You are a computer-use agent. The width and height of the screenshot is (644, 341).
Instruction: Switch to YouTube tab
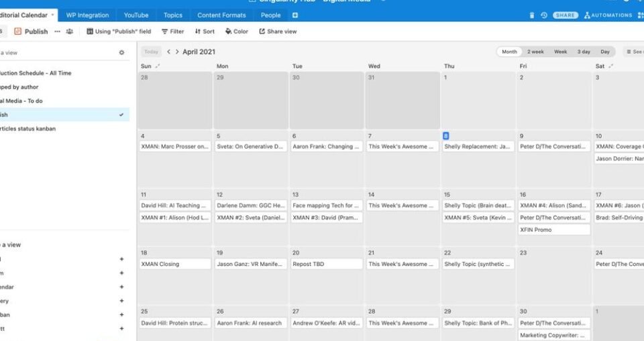(x=136, y=15)
